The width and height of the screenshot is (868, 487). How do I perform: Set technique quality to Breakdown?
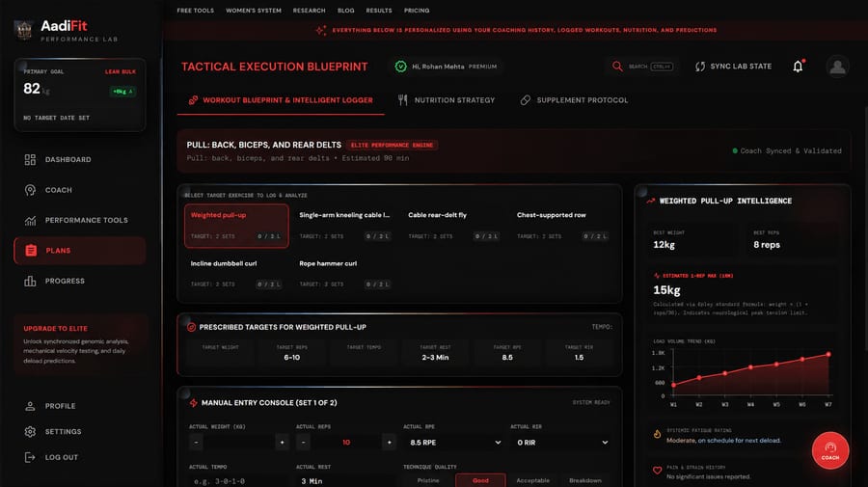click(x=585, y=480)
